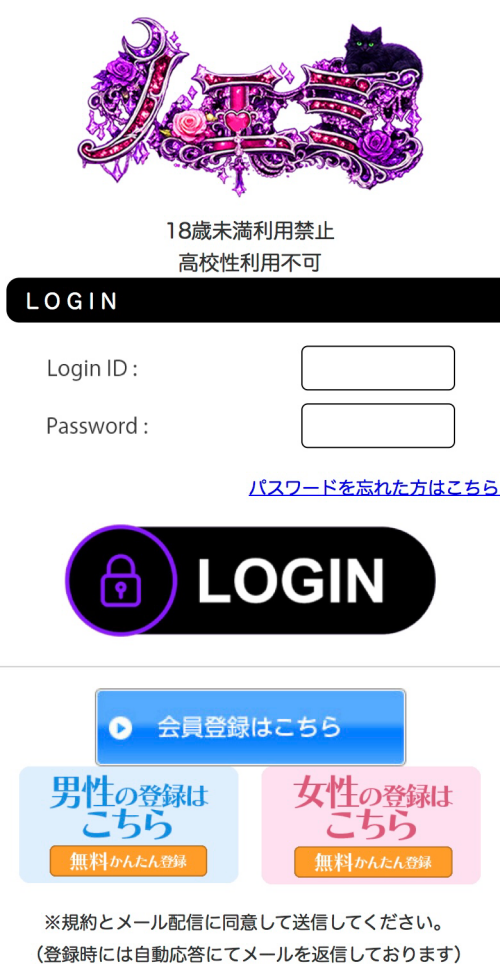Open the 女性の登録はこちら banner
This screenshot has height=976, width=500.
(371, 825)
